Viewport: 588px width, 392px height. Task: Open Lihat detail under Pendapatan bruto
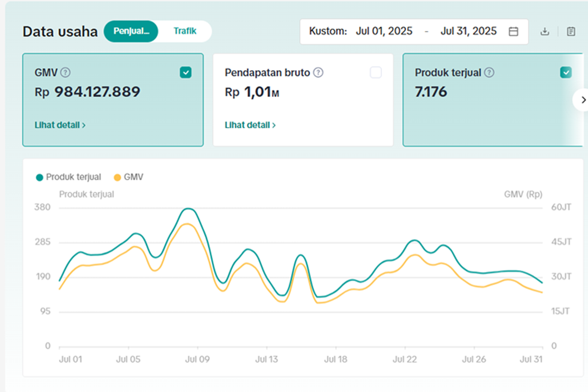coord(250,125)
